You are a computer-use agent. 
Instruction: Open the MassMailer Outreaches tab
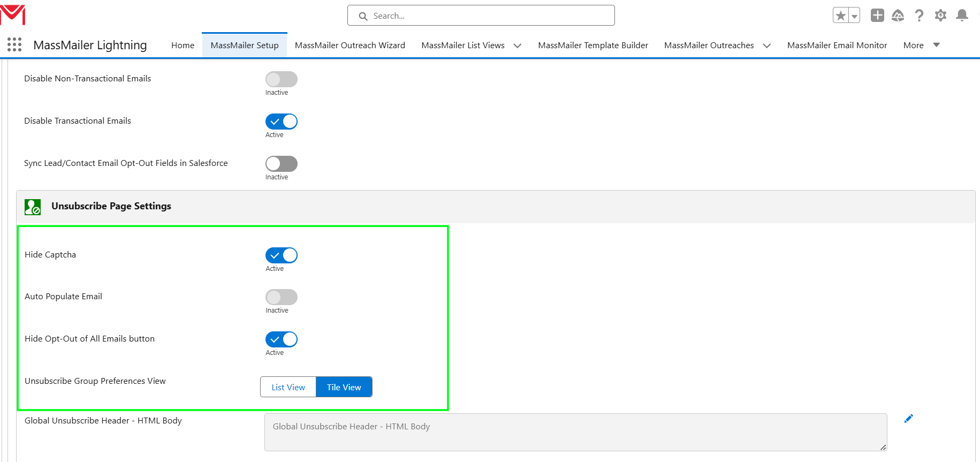coord(709,45)
